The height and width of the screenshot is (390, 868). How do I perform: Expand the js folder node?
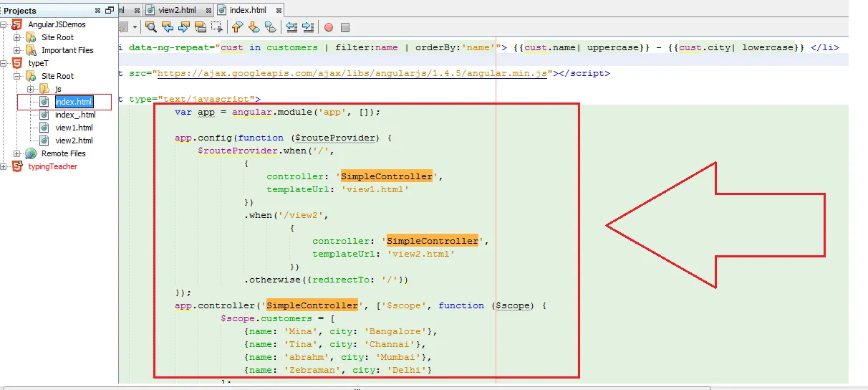coord(31,89)
